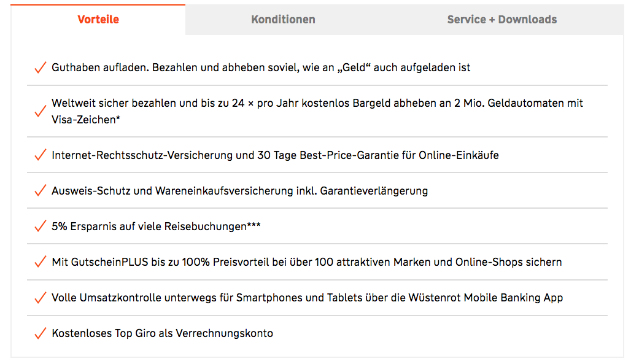Click the Visa-Zeichen* footnote text
Screen dimensions: 631x364
86,120
